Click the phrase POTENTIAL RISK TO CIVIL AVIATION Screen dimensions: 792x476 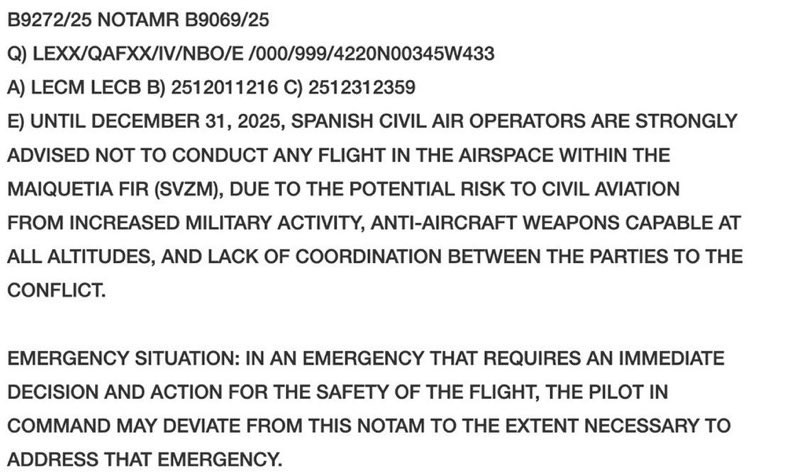tap(514, 189)
